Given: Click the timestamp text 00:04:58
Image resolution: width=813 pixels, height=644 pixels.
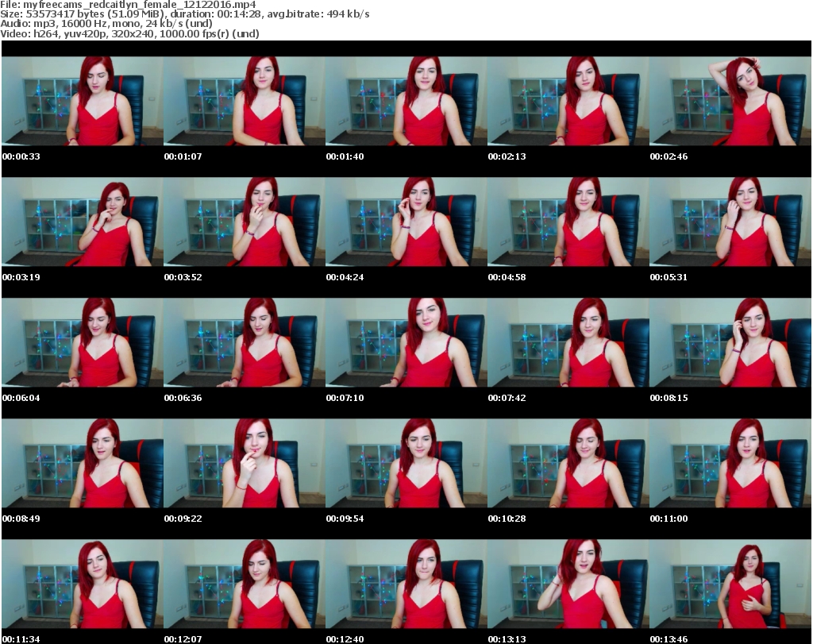Looking at the screenshot, I should (x=507, y=277).
